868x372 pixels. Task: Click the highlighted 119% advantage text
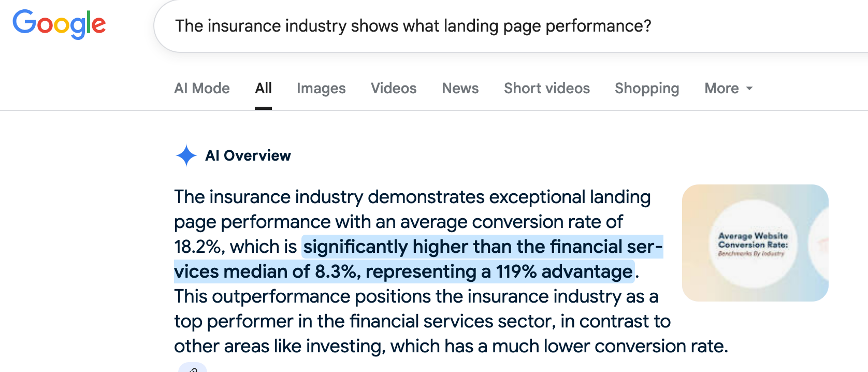click(x=565, y=271)
